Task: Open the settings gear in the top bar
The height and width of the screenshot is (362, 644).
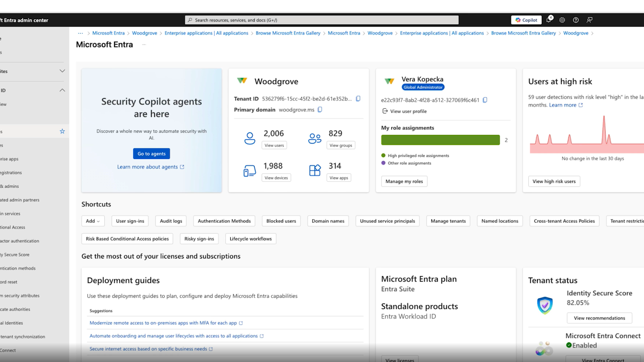Action: 562,20
